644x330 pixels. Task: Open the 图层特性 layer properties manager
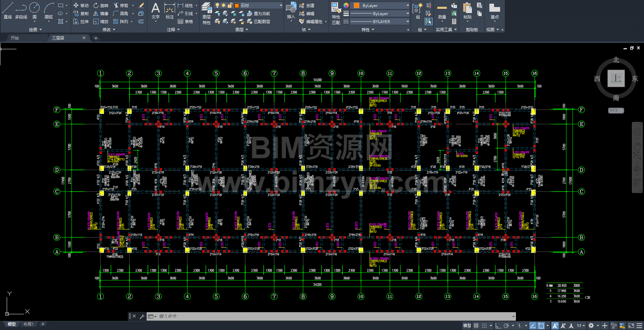point(207,13)
